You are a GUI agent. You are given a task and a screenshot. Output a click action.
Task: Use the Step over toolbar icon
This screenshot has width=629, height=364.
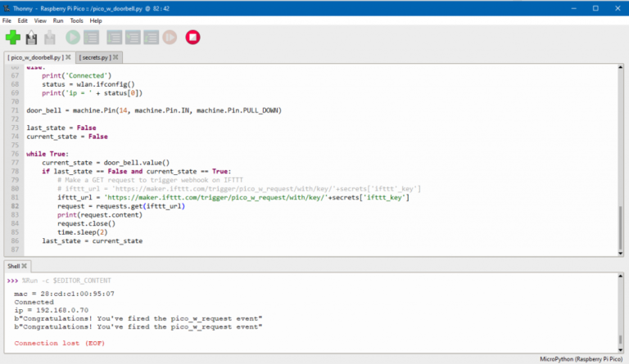tap(115, 38)
